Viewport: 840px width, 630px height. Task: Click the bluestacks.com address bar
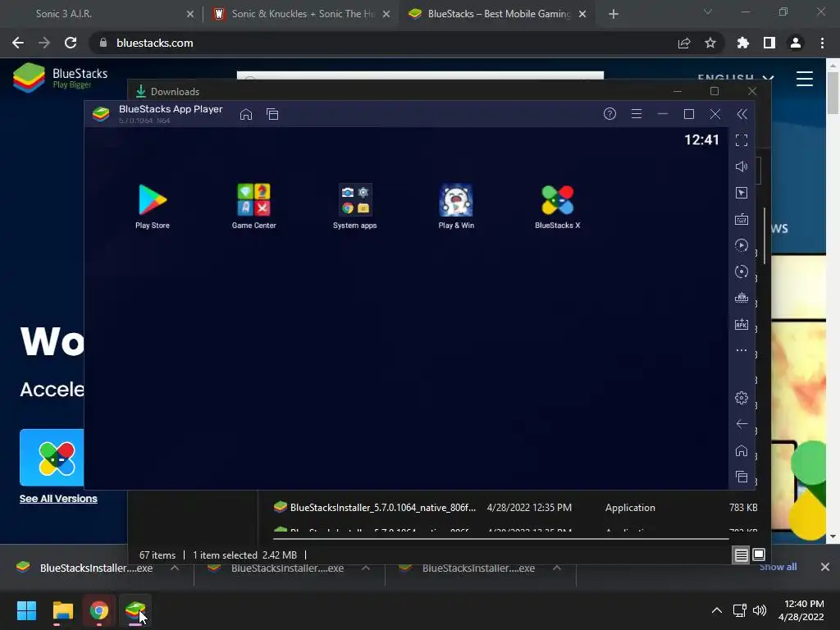pos(375,43)
